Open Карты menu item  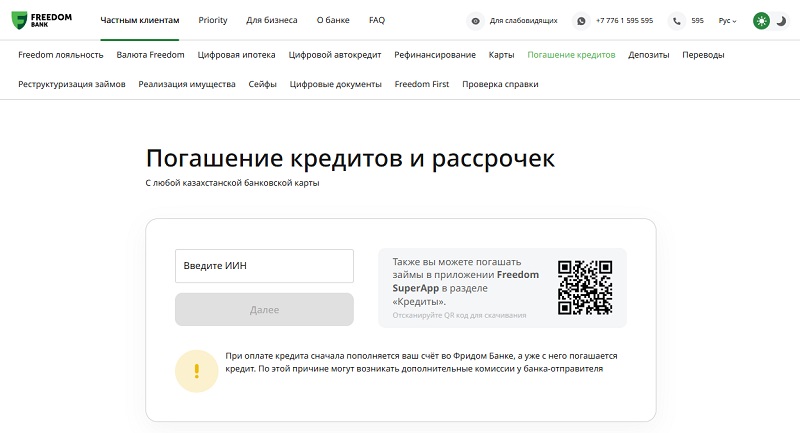pos(502,55)
